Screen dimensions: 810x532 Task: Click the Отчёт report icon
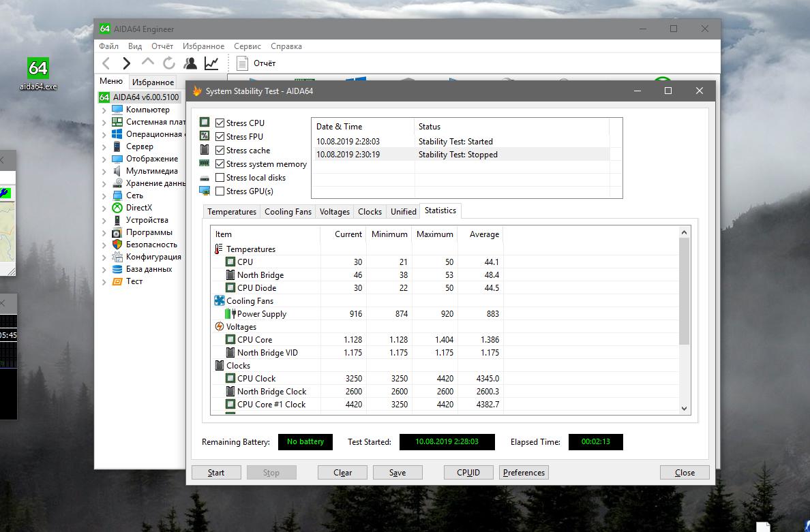pyautogui.click(x=242, y=63)
